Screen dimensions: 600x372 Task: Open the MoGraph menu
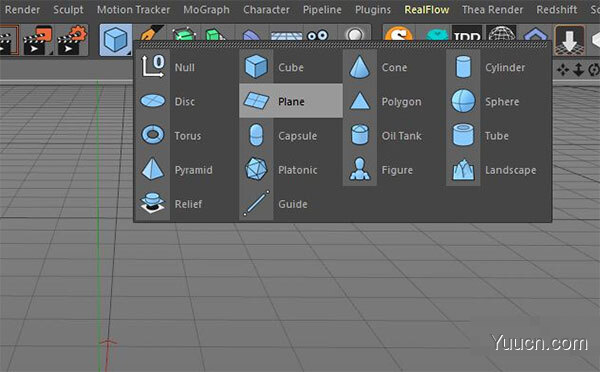point(206,10)
